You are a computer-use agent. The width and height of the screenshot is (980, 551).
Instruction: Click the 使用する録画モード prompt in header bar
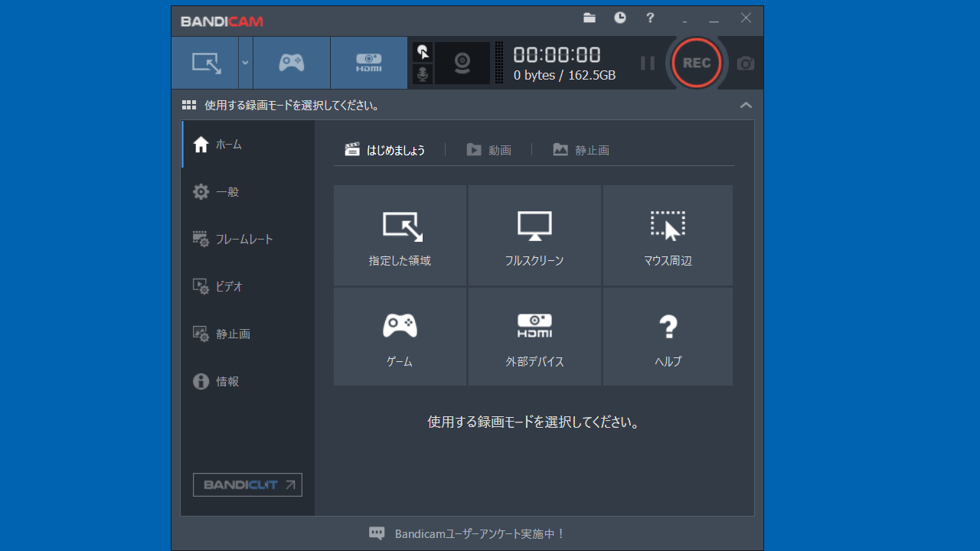tap(292, 105)
